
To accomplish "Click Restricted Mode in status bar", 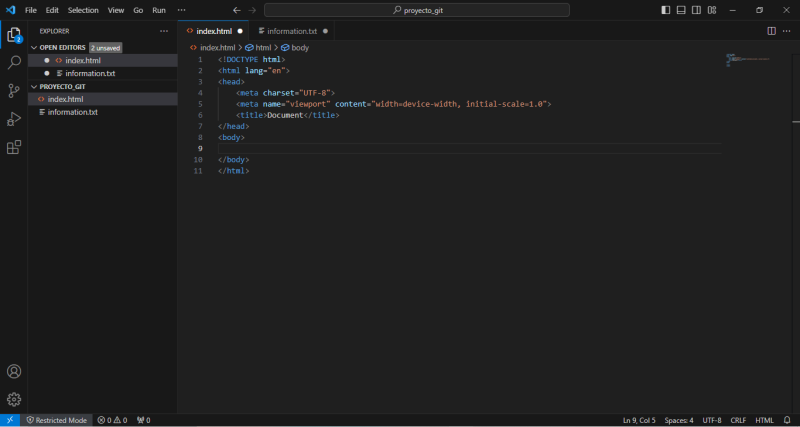I will coord(56,420).
